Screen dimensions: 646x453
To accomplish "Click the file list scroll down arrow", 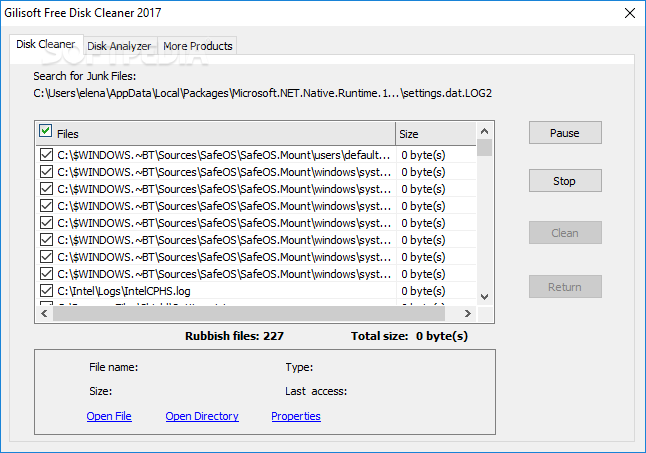I will pyautogui.click(x=484, y=297).
